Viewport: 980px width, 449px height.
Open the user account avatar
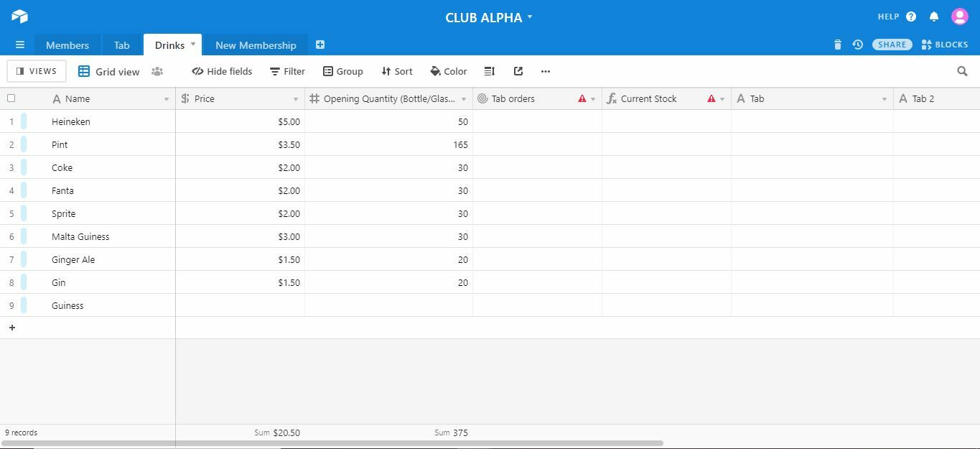(960, 17)
